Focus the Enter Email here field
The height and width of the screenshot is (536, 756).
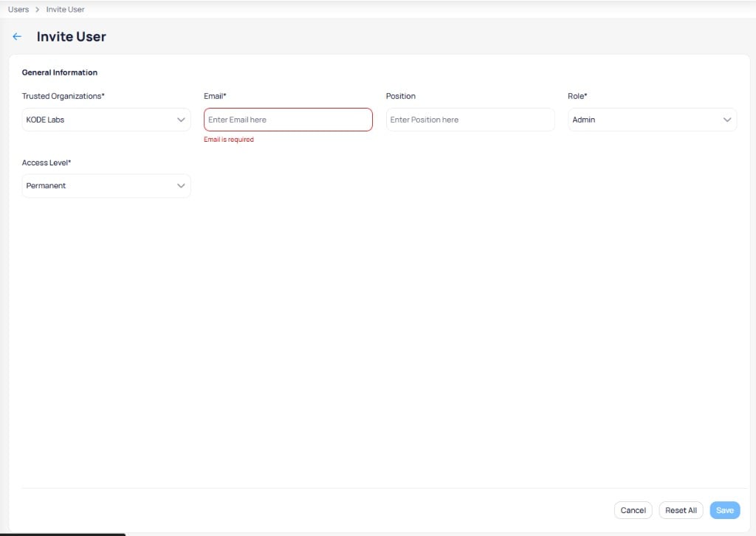pos(288,120)
